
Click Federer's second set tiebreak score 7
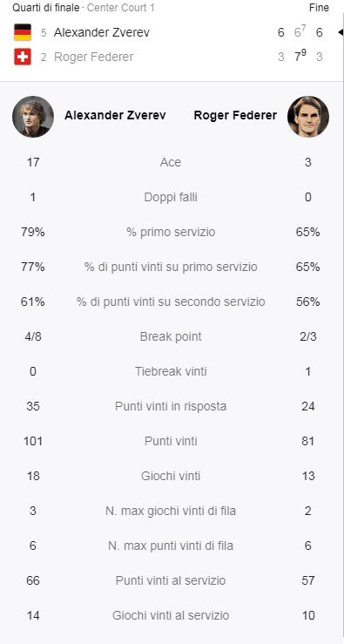click(x=298, y=57)
